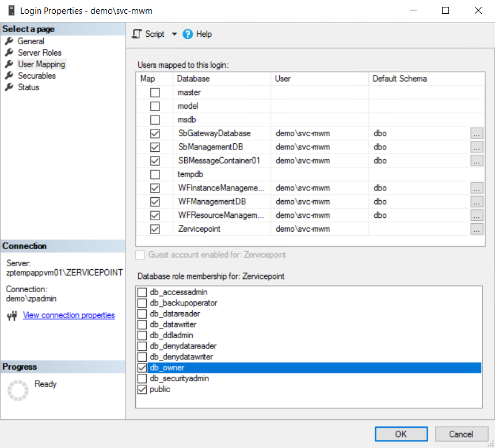Screen dimensions: 495x448
Task: Select the Server Roles page
Action: click(39, 53)
